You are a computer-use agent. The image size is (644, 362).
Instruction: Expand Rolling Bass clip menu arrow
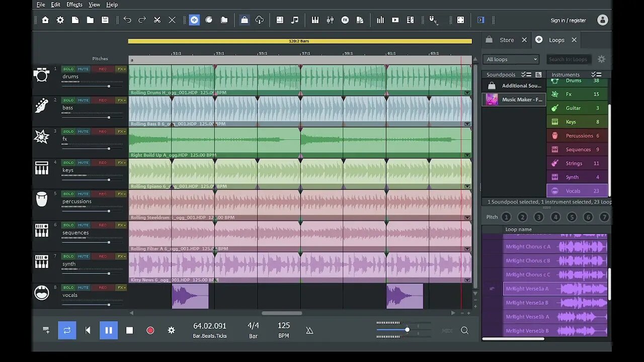(467, 124)
